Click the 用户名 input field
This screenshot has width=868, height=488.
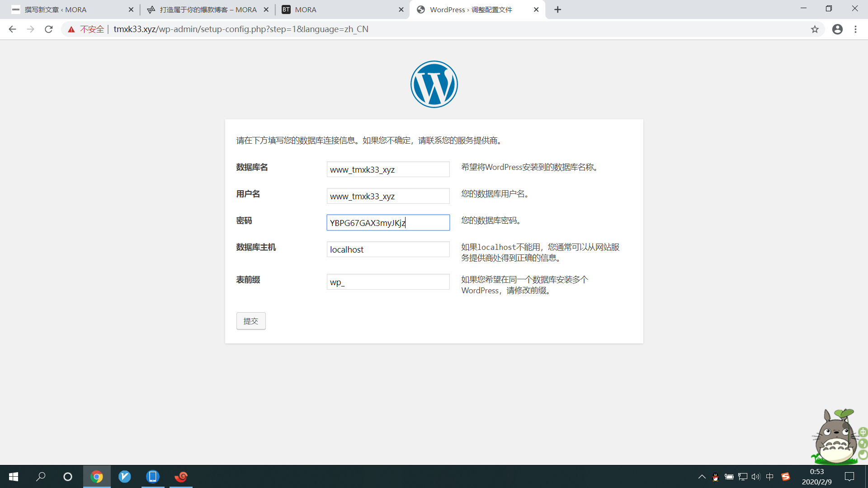click(x=388, y=196)
